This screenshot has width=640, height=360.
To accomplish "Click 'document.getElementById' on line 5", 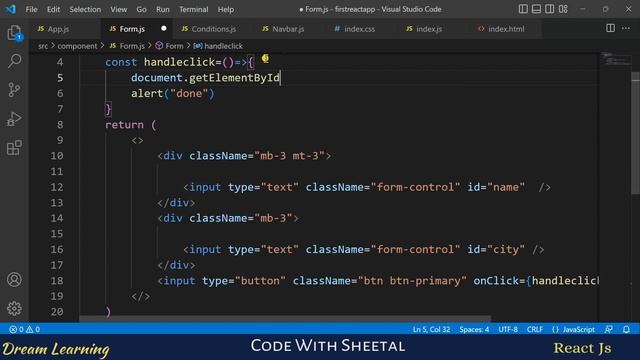I will pos(205,78).
